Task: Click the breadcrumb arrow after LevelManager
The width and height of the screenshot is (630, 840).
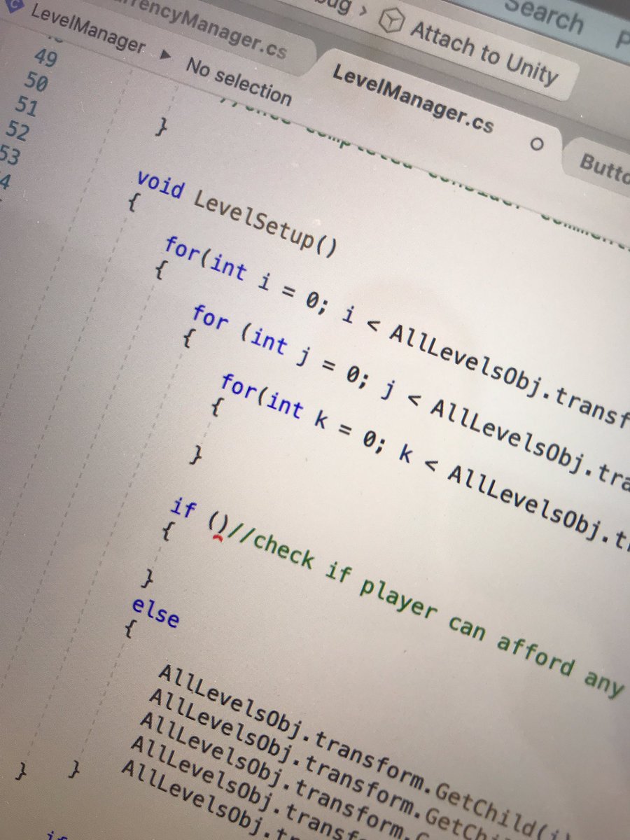Action: pos(165,55)
